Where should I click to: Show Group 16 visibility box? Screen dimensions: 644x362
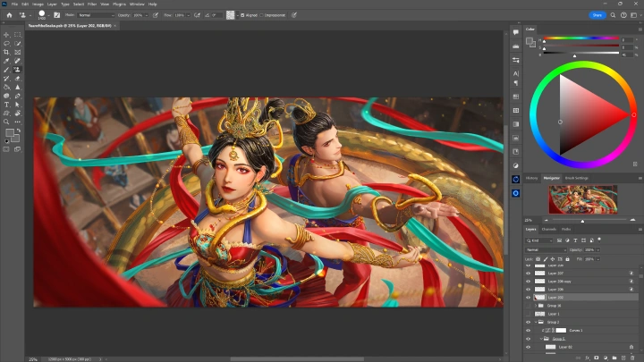529,306
